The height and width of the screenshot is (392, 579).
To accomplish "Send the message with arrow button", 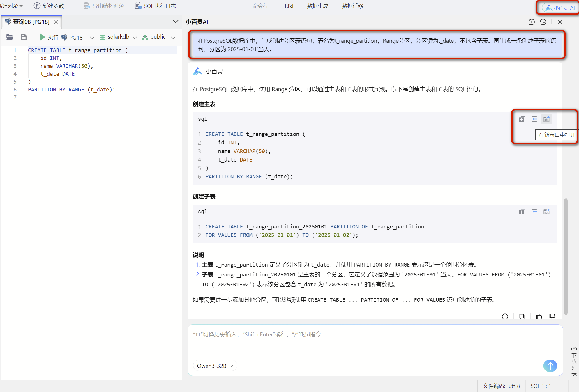I will (550, 366).
